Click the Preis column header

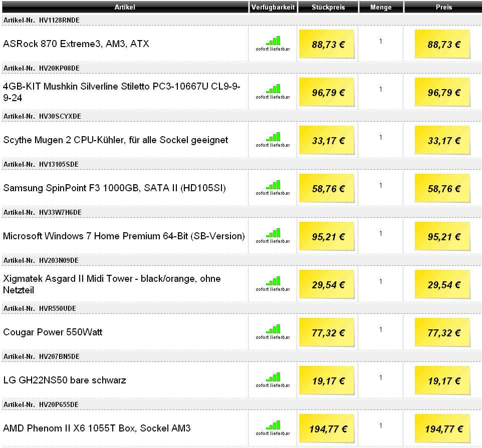pos(443,7)
